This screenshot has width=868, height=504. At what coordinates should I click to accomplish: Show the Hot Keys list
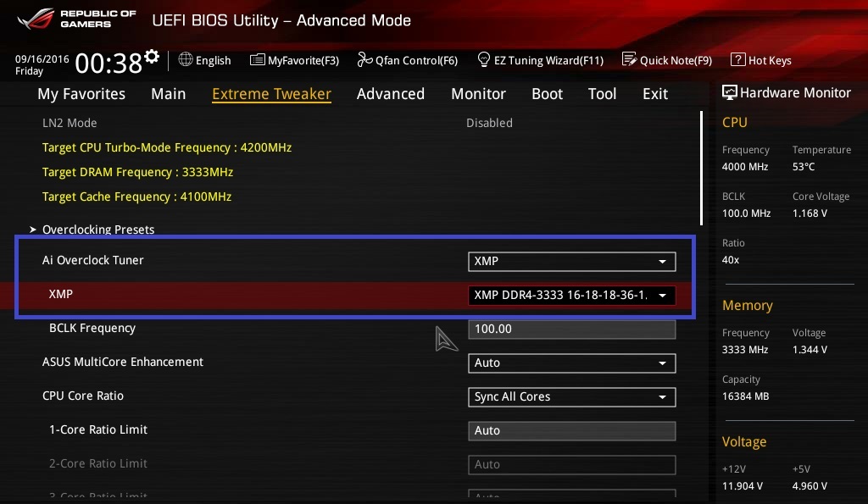pos(761,60)
